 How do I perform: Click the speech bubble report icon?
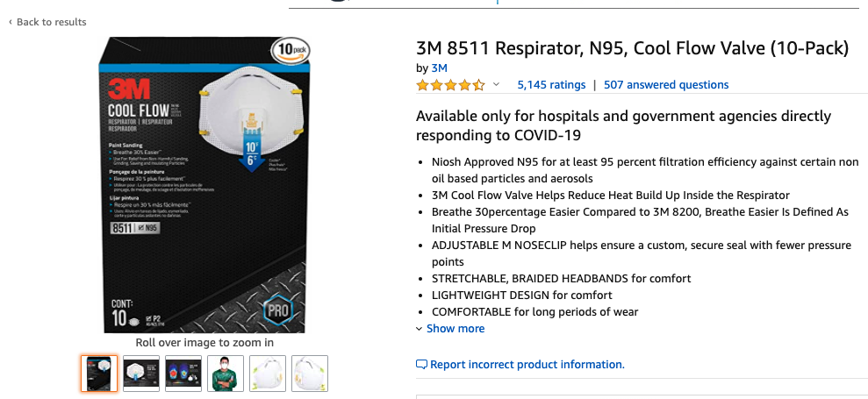coord(421,365)
